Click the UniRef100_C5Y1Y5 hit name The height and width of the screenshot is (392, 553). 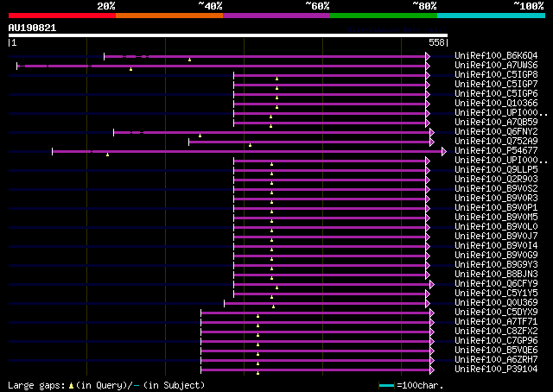point(496,294)
